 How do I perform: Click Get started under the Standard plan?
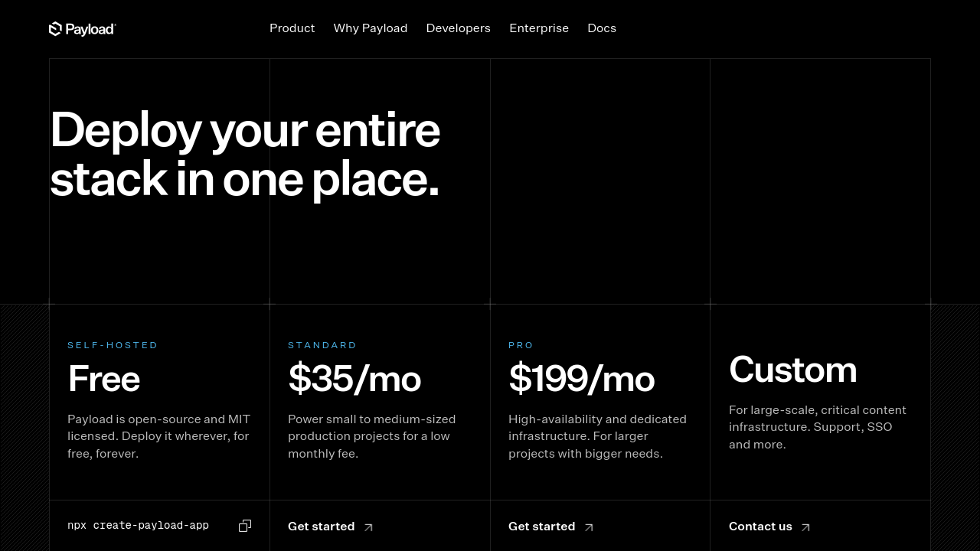(322, 527)
